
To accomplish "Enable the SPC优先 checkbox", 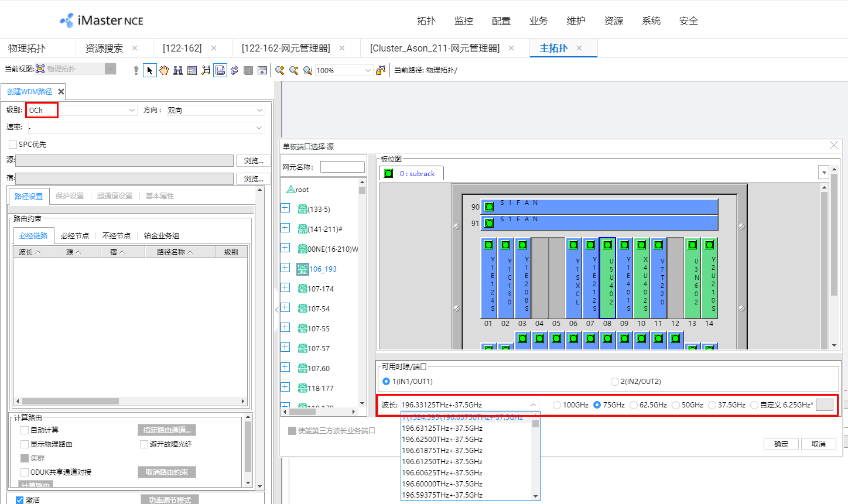I will click(x=13, y=145).
